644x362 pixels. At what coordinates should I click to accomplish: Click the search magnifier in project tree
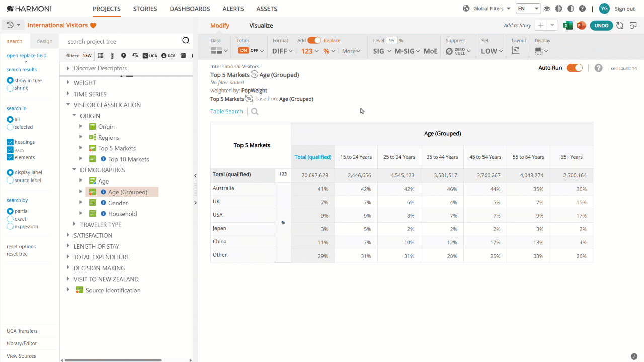(186, 41)
